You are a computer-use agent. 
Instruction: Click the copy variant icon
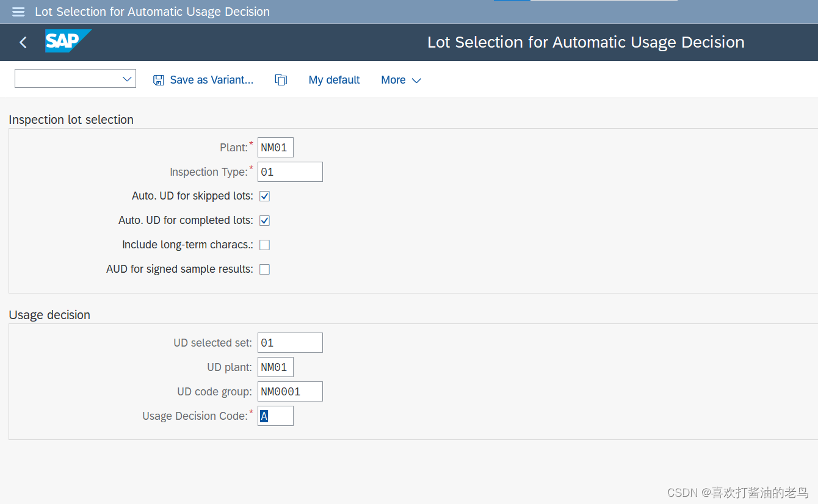coord(281,79)
